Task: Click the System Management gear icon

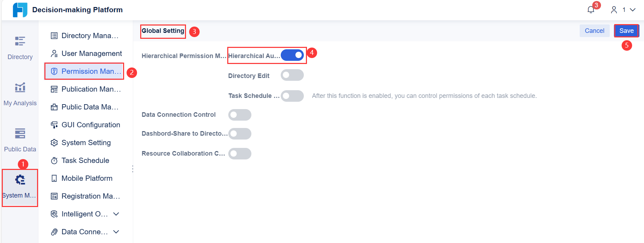Action: coord(20,179)
